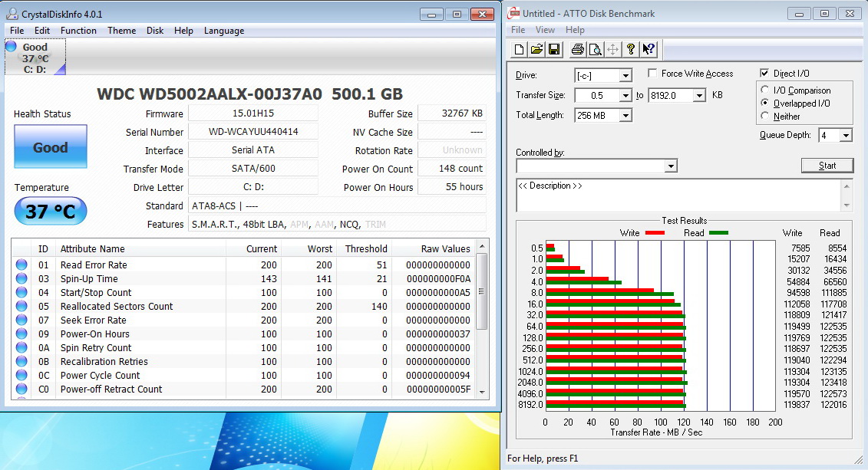The height and width of the screenshot is (470, 868).
Task: Enable Force Write Access checkbox
Action: tap(652, 73)
